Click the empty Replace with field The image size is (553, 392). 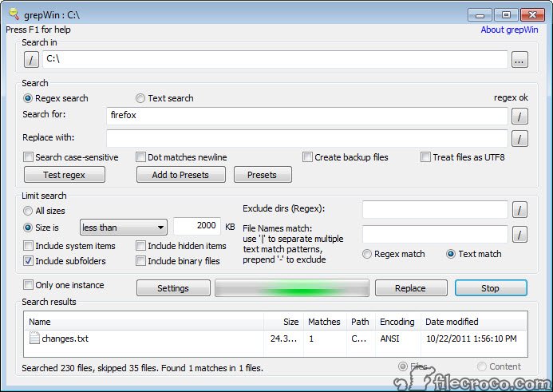(307, 138)
